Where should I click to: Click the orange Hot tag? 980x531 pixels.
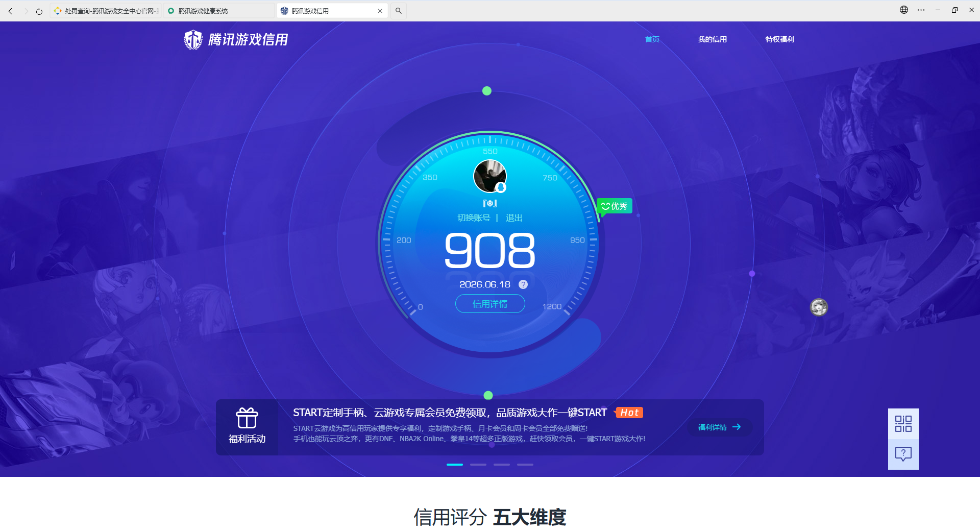[x=629, y=413]
